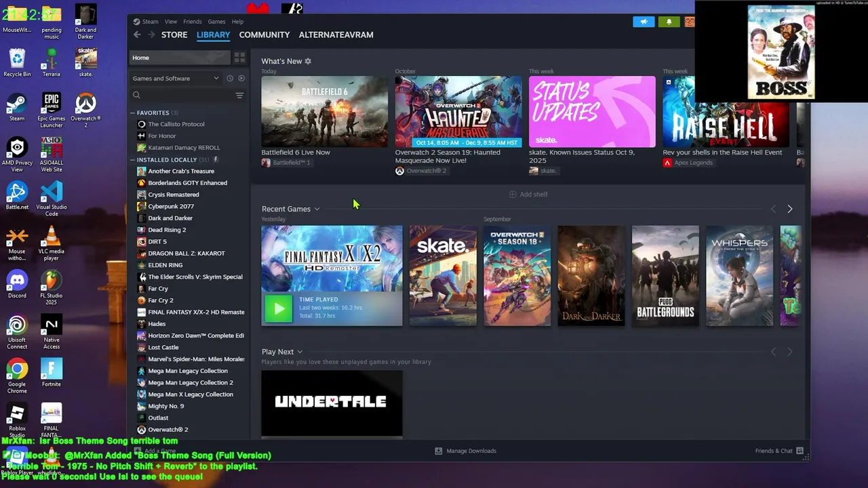Image resolution: width=868 pixels, height=488 pixels.
Task: Click the library search box
Action: pyautogui.click(x=182, y=96)
